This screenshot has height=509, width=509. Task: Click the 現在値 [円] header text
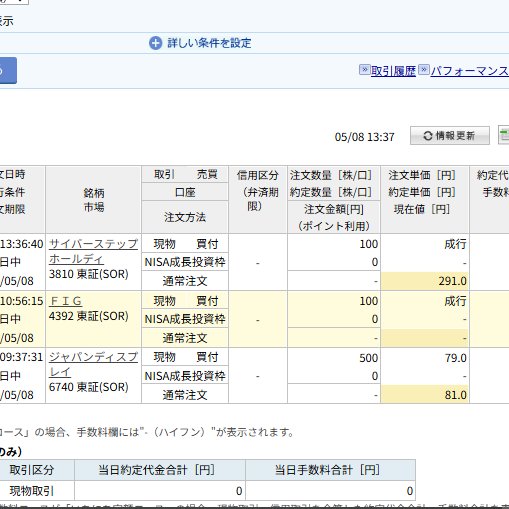422,210
